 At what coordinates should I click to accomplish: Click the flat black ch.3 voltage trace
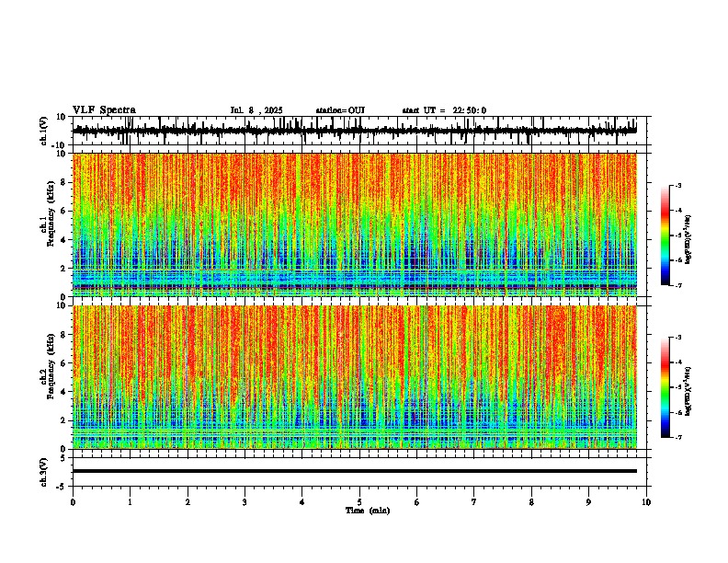coord(354,471)
